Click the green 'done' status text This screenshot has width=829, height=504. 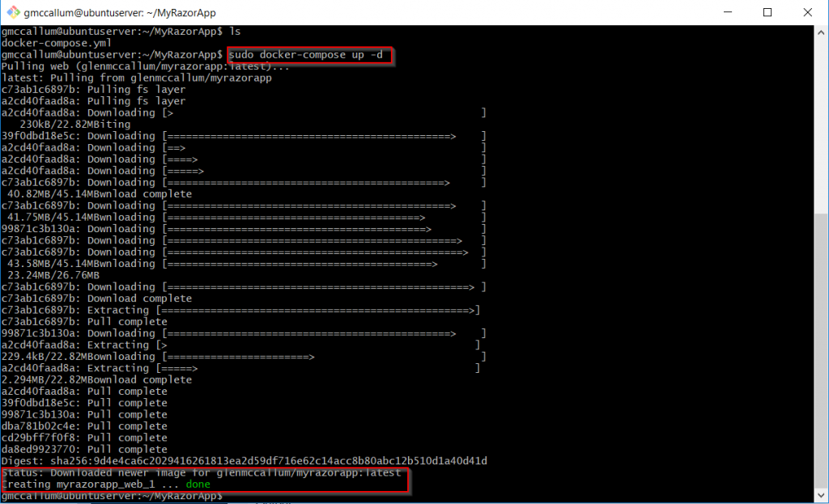[198, 485]
